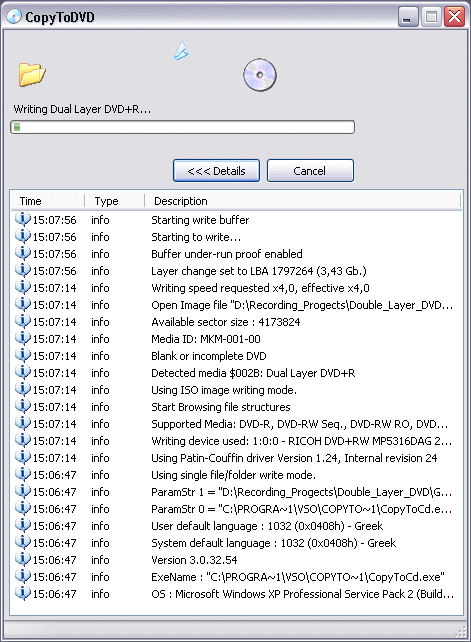This screenshot has width=471, height=642.
Task: Click info icon beside 'Media ID: MKM-001-00'
Action: [23, 339]
